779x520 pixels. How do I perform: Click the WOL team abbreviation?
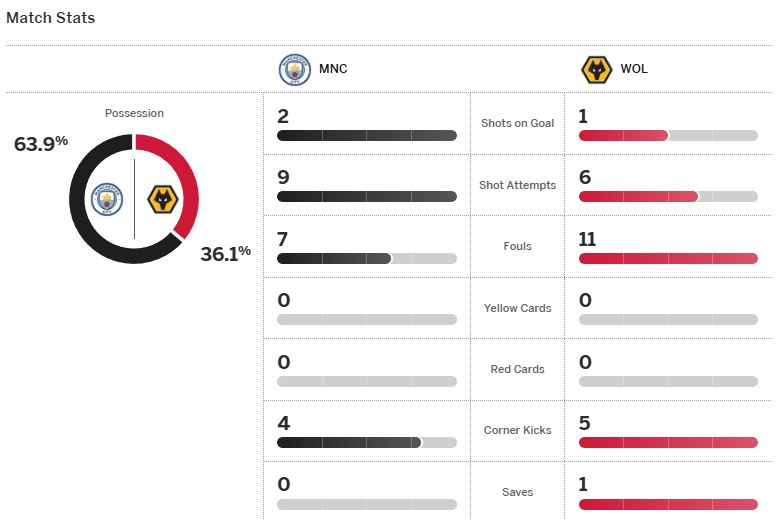point(634,69)
